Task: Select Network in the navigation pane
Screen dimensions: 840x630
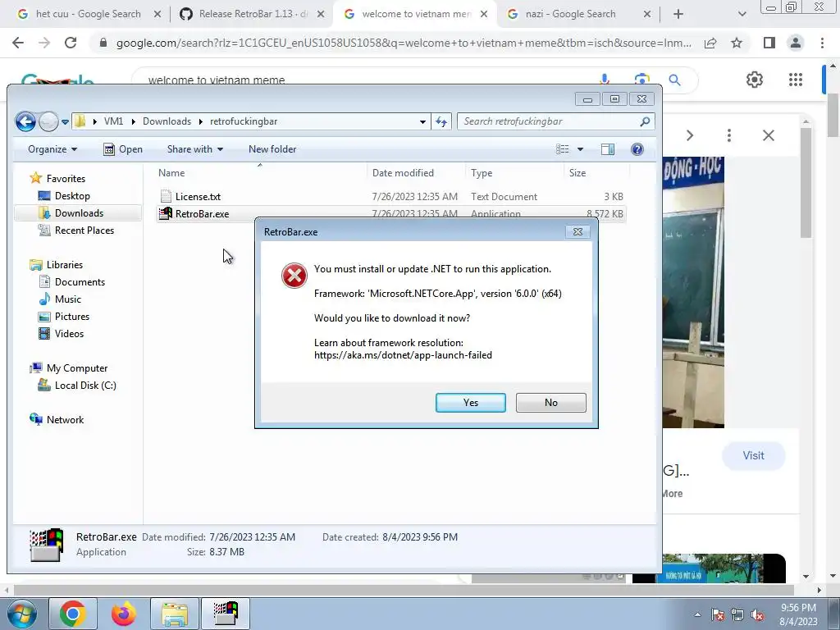Action: (x=57, y=419)
